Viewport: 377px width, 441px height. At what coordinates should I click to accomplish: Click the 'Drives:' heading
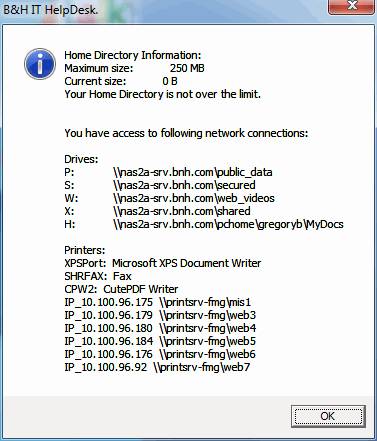pos(81,159)
